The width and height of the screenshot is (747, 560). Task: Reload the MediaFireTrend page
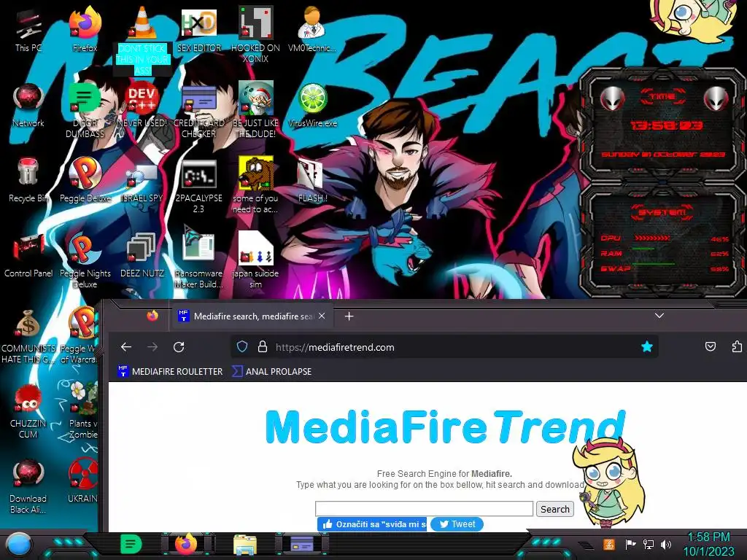[x=179, y=347]
